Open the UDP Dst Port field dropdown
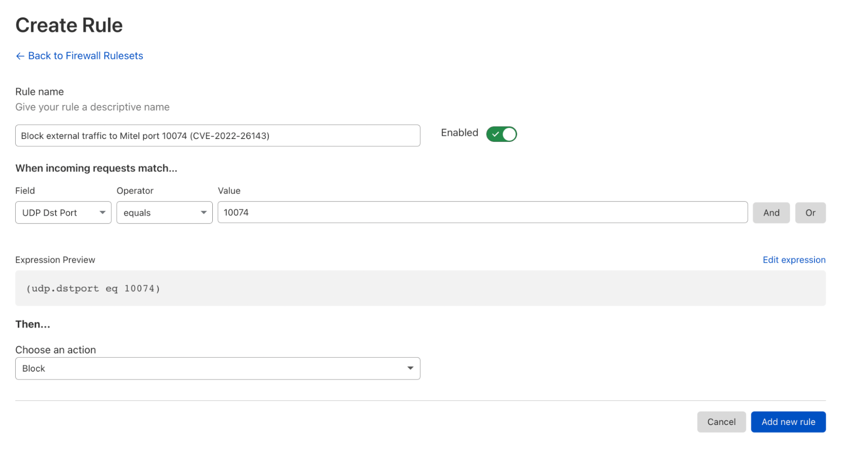This screenshot has height=461, width=868. [63, 213]
